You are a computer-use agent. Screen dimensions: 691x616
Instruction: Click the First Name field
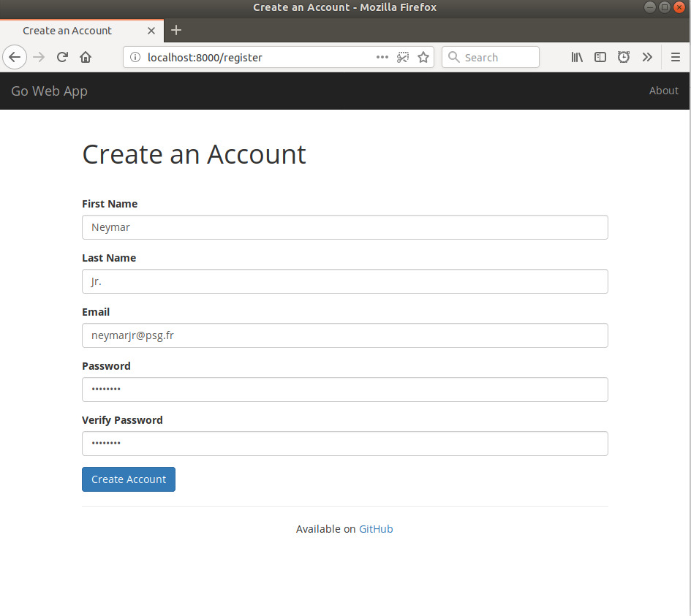(345, 227)
